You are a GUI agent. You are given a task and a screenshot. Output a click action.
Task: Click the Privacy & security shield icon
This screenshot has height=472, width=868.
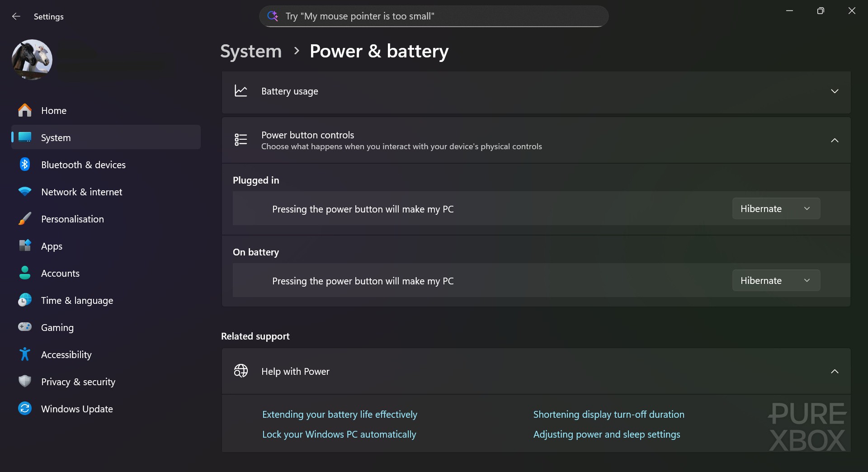25,382
